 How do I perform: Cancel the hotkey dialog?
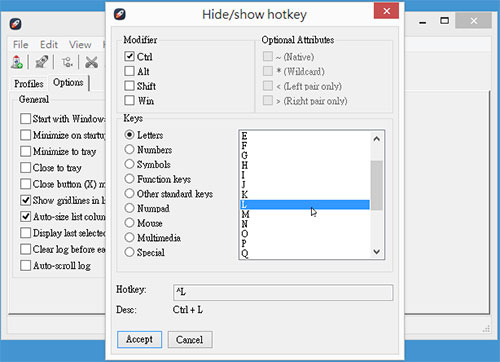190,339
